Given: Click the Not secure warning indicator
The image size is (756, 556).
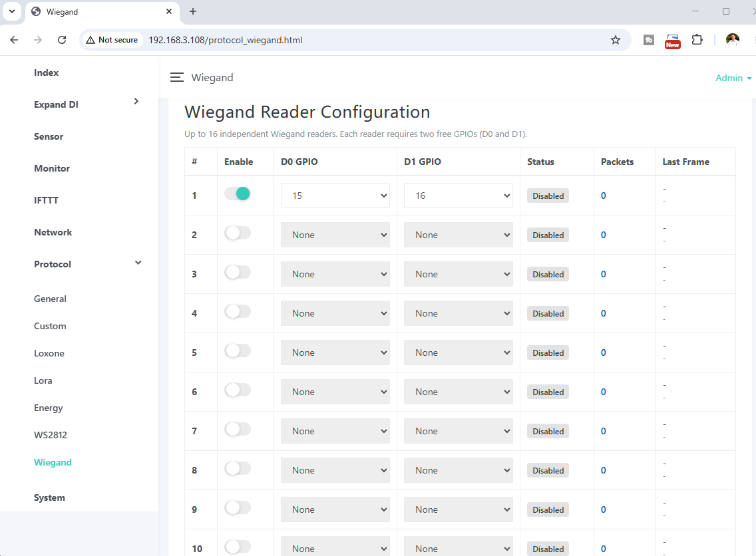Looking at the screenshot, I should [112, 40].
